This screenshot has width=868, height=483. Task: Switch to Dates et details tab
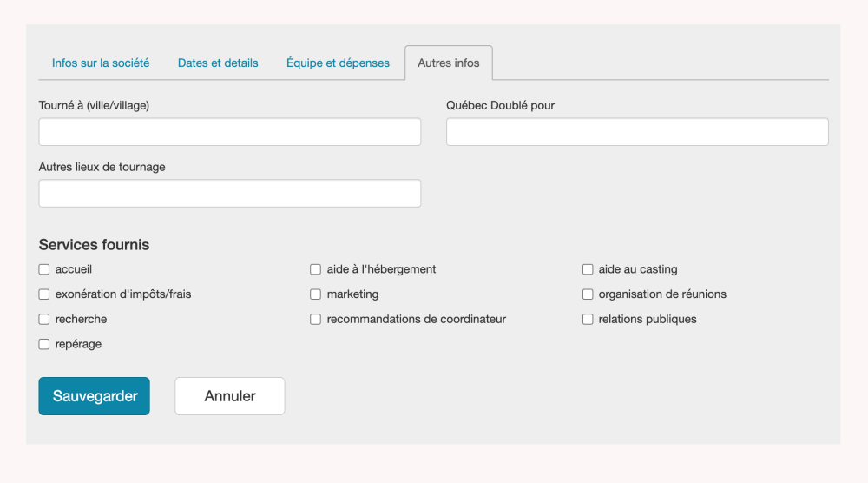[218, 63]
